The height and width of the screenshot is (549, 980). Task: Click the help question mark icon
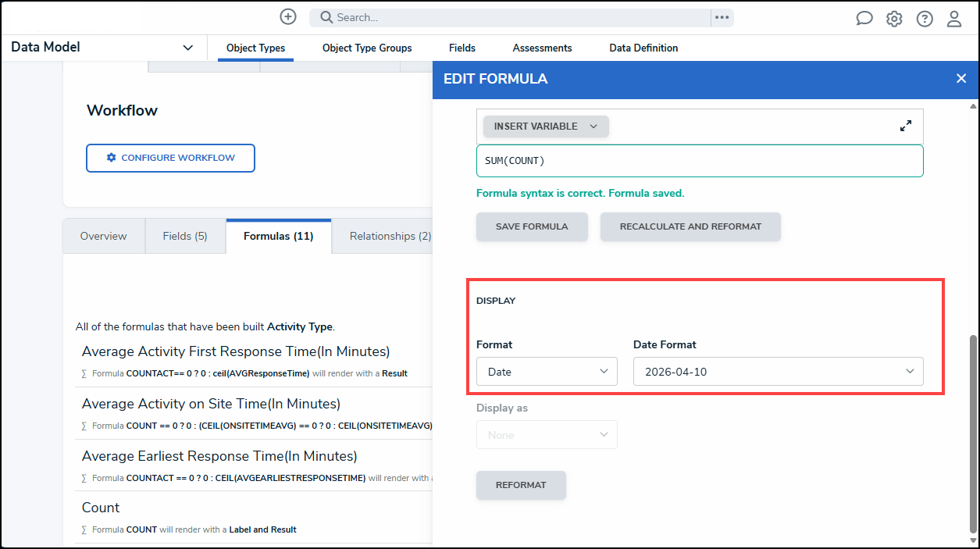925,19
